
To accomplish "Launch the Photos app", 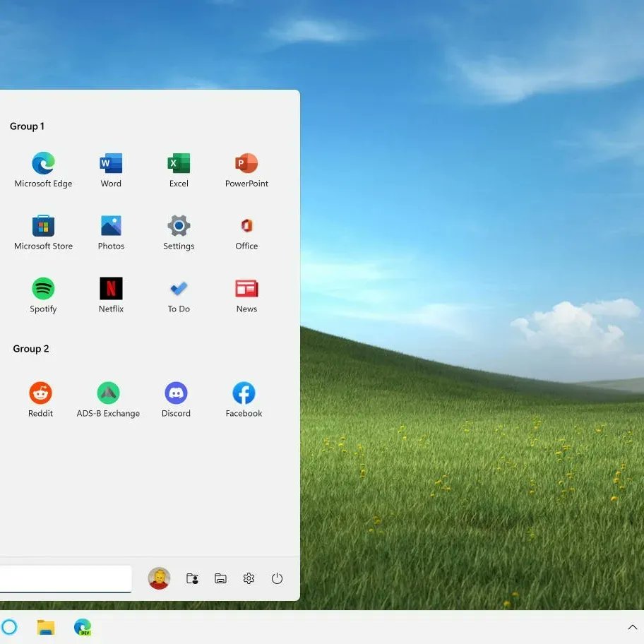I will click(x=110, y=225).
